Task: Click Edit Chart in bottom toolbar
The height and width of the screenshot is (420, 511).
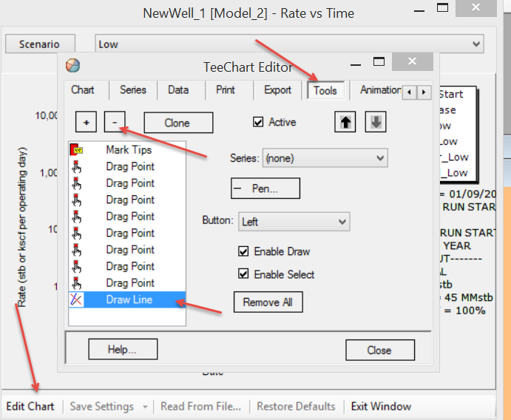Action: click(30, 406)
